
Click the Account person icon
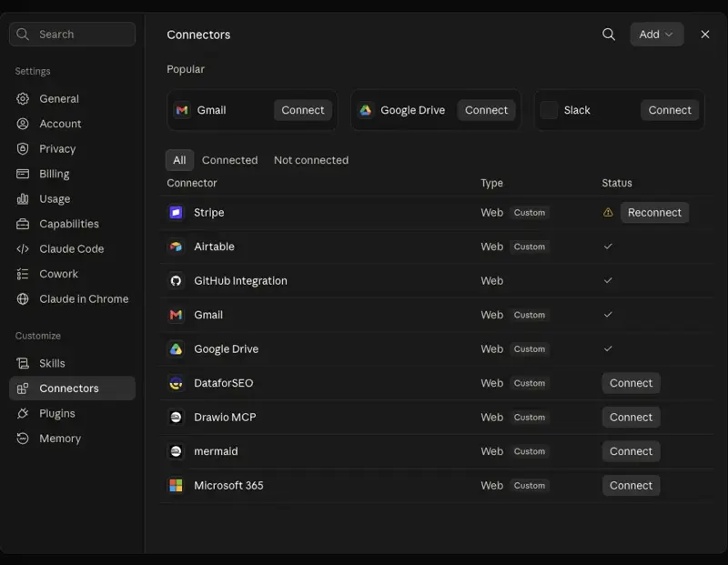pos(23,124)
